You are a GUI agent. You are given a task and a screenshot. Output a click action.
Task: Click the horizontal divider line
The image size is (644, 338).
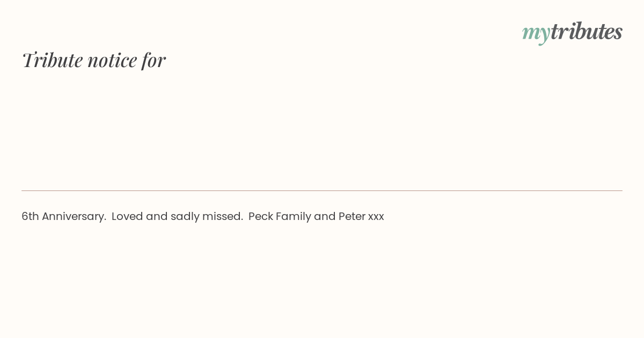(322, 190)
